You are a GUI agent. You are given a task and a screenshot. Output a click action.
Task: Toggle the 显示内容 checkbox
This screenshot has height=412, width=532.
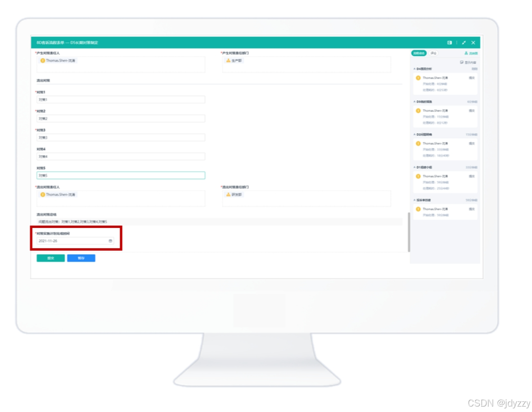(462, 63)
